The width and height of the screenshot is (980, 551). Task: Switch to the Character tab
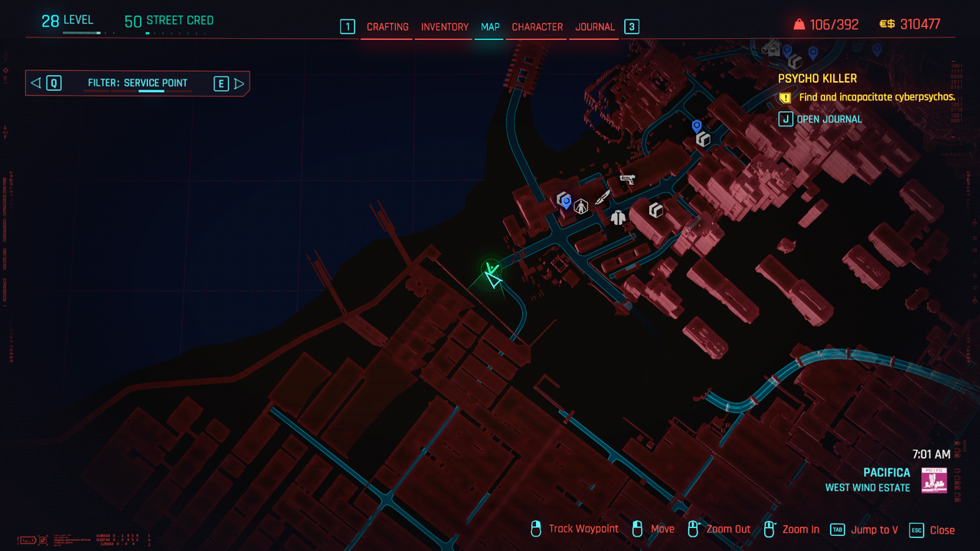click(537, 27)
